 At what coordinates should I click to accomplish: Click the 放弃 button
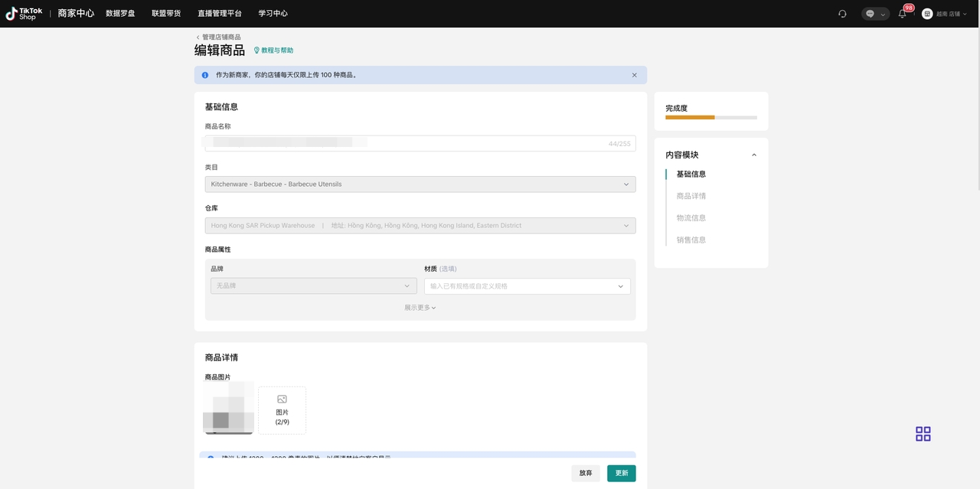[586, 473]
